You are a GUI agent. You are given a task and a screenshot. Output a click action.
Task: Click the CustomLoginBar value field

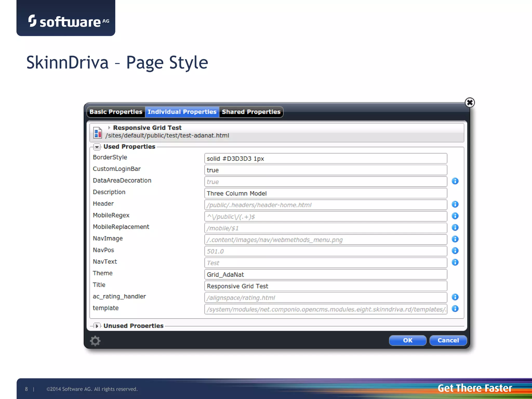point(326,170)
